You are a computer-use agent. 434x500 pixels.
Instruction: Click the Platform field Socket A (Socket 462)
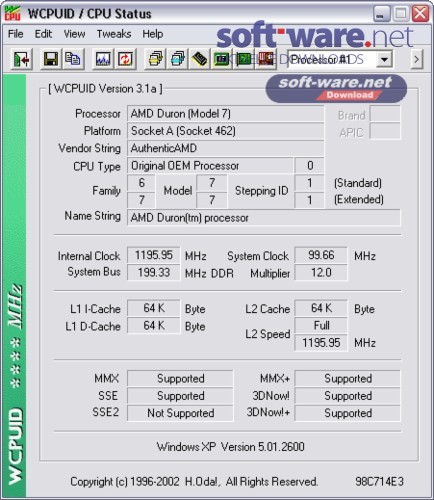225,131
